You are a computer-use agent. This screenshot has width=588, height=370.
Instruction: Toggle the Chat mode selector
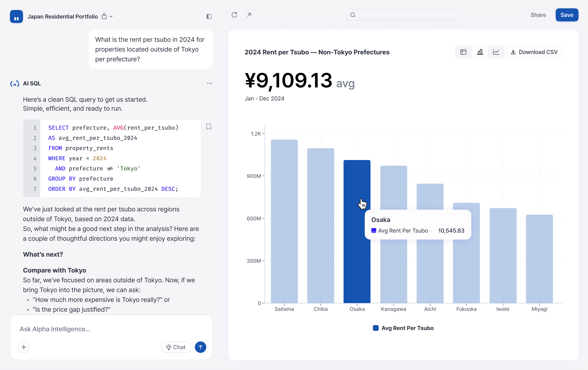point(176,347)
